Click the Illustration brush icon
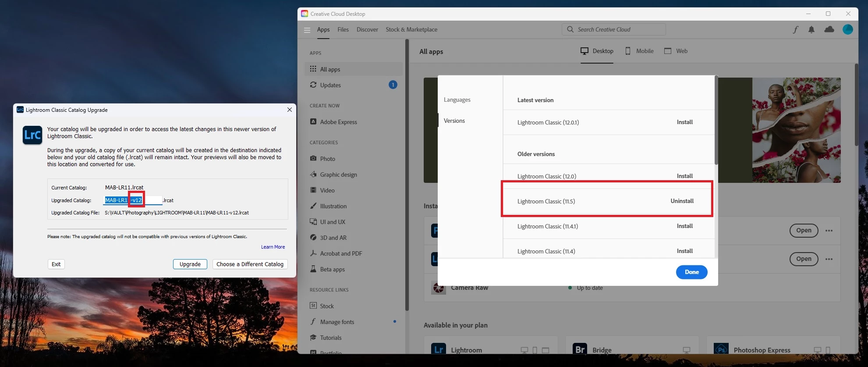Viewport: 868px width, 367px height. pos(313,206)
